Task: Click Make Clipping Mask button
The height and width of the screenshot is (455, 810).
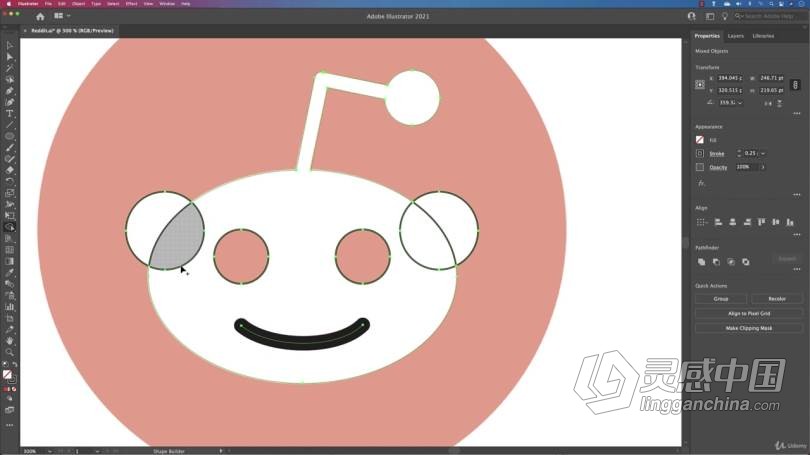Action: click(749, 328)
